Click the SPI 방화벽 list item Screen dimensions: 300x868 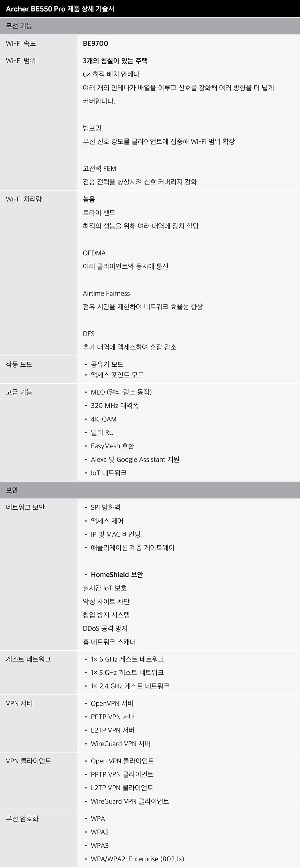(x=105, y=507)
